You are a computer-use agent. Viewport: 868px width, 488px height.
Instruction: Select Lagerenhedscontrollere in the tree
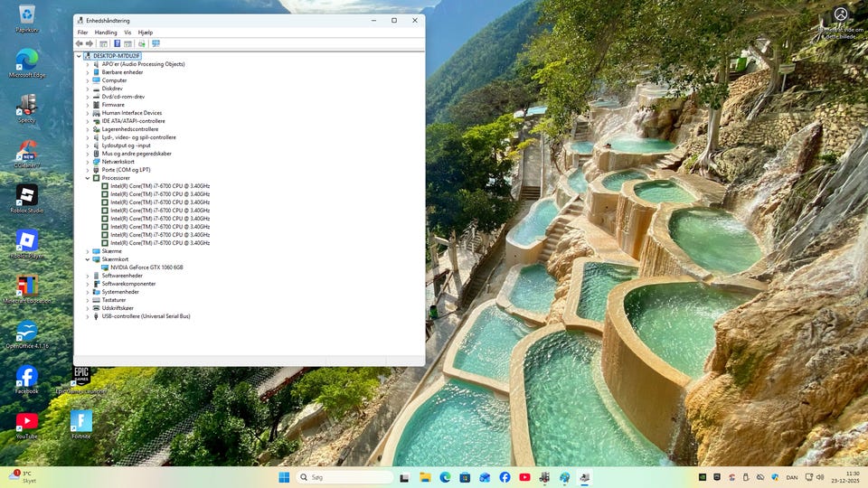(130, 129)
